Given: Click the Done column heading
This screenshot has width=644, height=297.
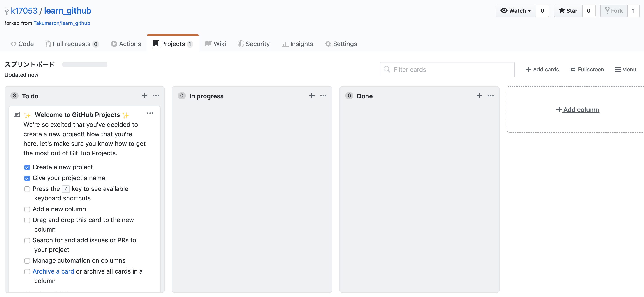Looking at the screenshot, I should tap(364, 96).
